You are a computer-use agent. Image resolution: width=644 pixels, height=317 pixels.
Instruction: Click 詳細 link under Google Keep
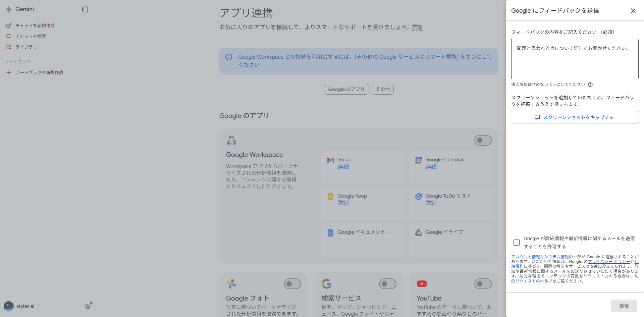coord(343,203)
